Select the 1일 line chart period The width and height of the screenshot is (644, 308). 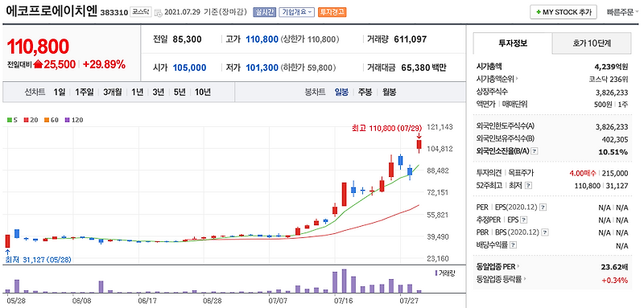tap(59, 92)
